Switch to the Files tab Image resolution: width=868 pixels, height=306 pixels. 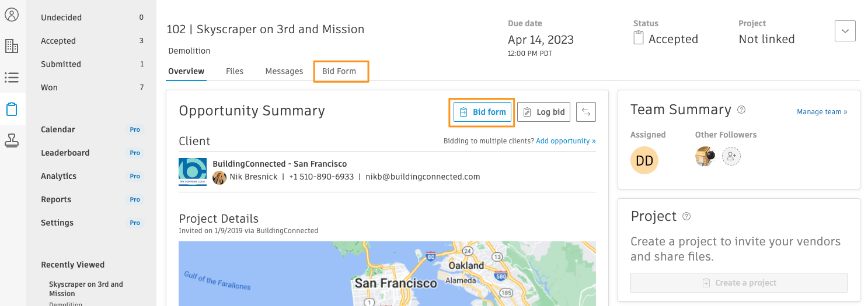coord(235,71)
